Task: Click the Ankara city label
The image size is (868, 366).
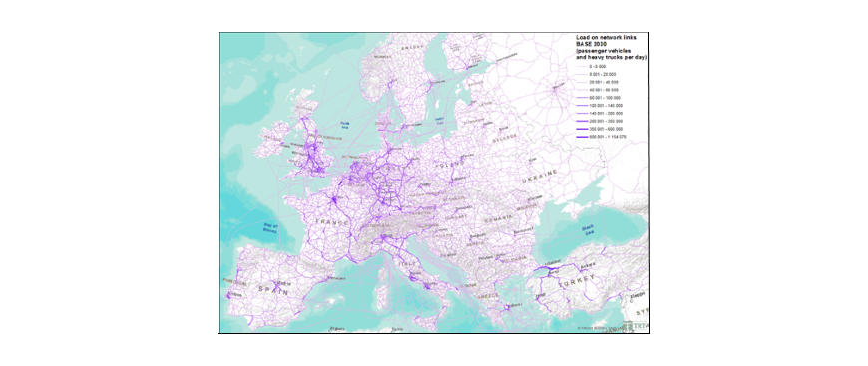Action: (587, 267)
